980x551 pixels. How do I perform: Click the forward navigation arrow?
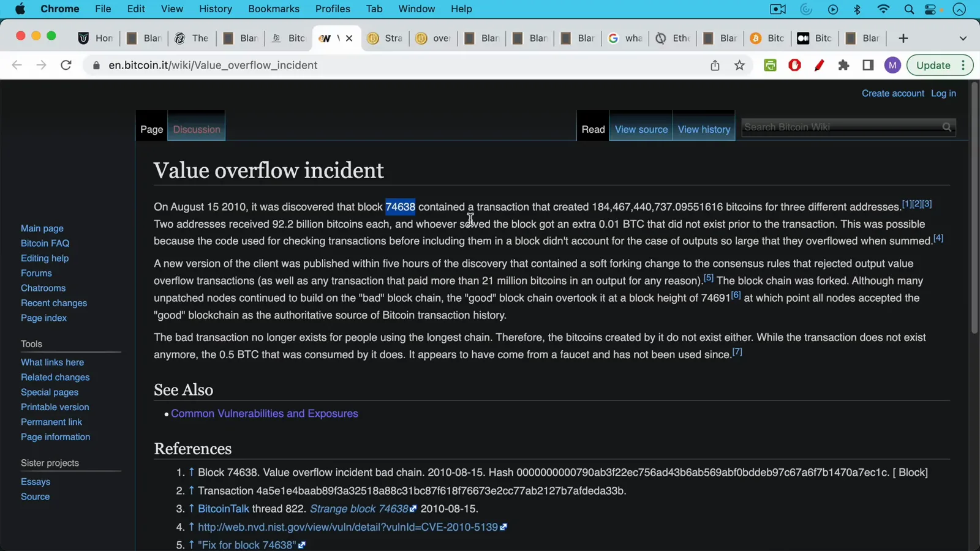tap(41, 65)
